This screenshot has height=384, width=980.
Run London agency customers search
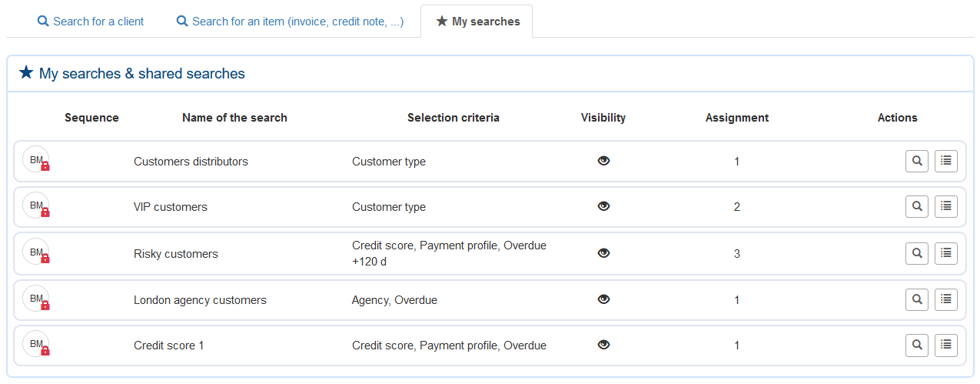[916, 299]
